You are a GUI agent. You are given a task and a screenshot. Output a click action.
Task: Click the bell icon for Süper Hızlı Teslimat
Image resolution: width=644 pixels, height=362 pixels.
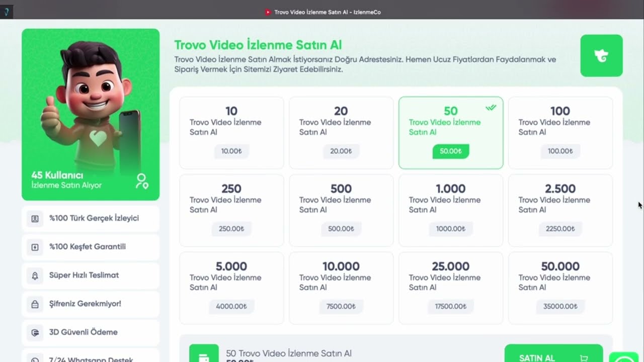pyautogui.click(x=35, y=276)
